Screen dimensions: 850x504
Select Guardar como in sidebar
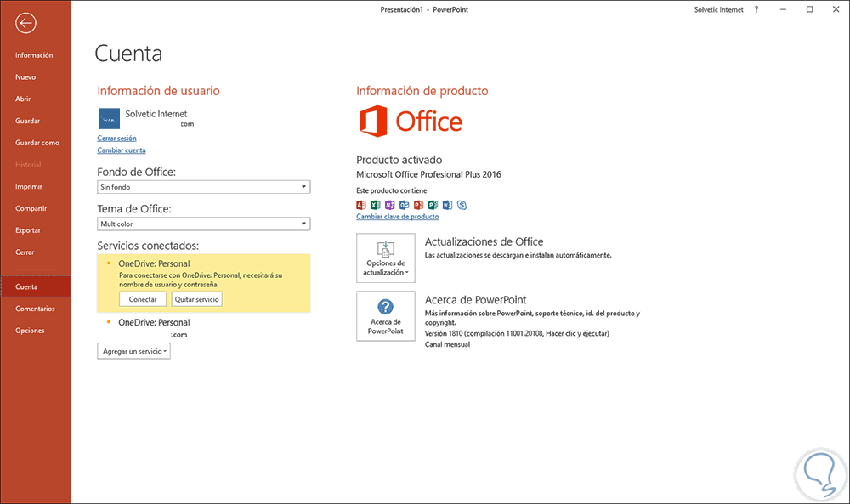click(x=37, y=143)
